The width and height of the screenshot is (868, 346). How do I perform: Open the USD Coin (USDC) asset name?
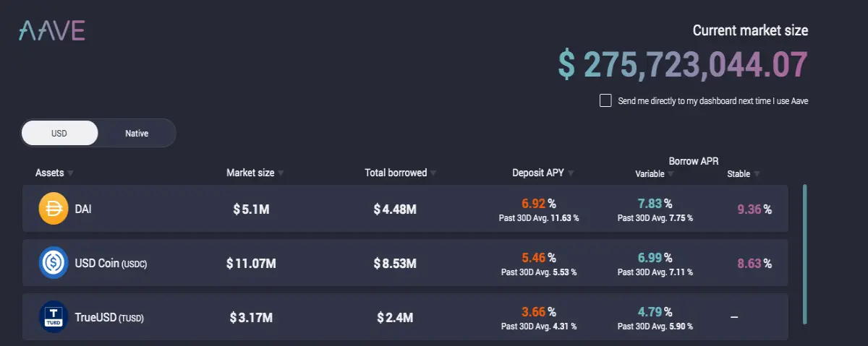pyautogui.click(x=111, y=264)
